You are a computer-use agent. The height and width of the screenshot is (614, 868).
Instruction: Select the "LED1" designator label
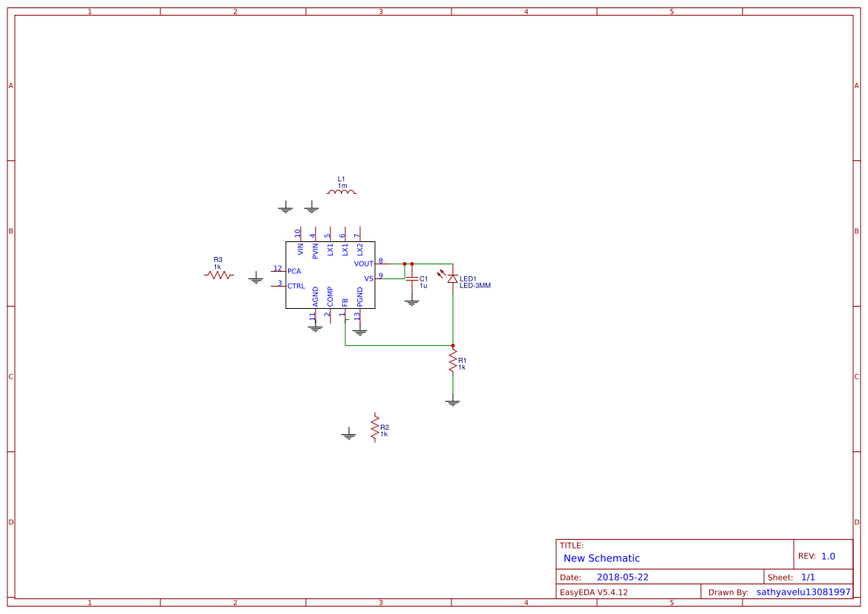point(468,279)
